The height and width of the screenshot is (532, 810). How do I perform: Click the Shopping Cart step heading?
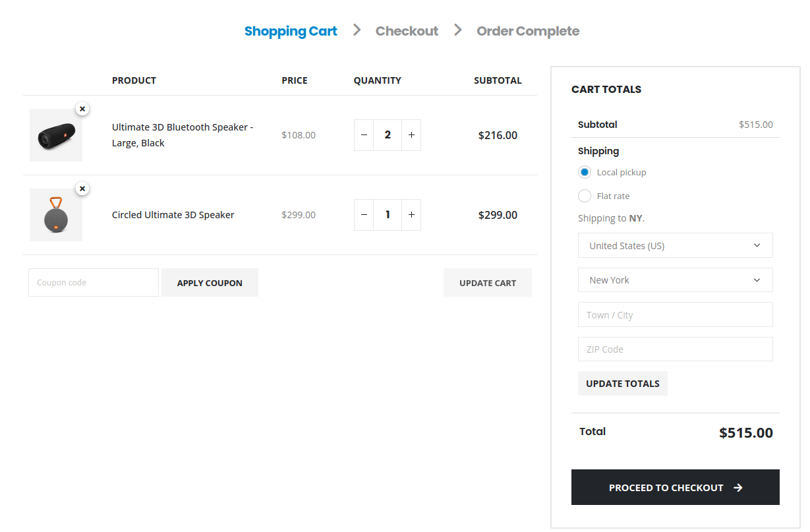click(x=291, y=31)
